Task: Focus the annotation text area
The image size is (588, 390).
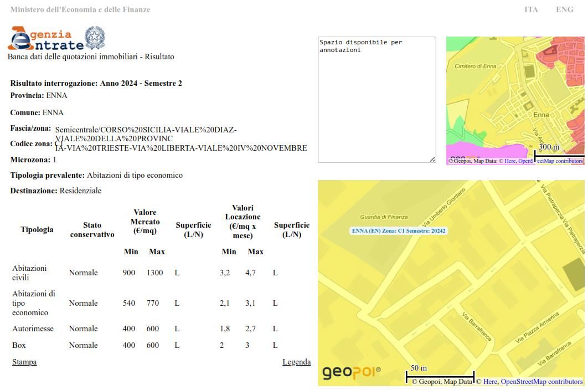Action: [376, 100]
